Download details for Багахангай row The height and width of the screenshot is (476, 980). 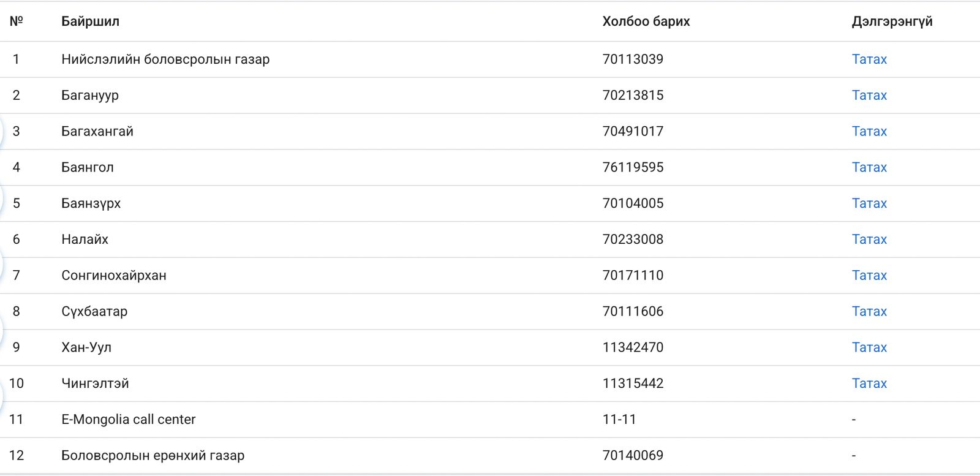click(869, 132)
